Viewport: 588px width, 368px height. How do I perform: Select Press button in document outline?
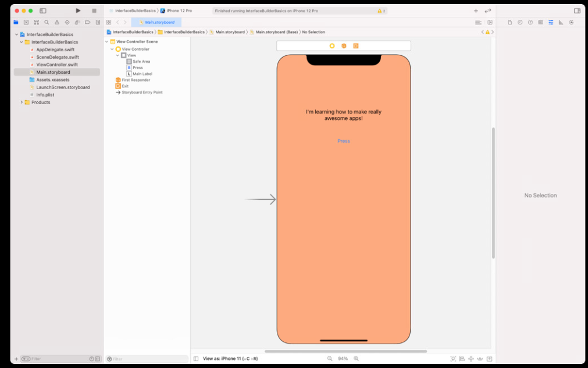pyautogui.click(x=138, y=68)
